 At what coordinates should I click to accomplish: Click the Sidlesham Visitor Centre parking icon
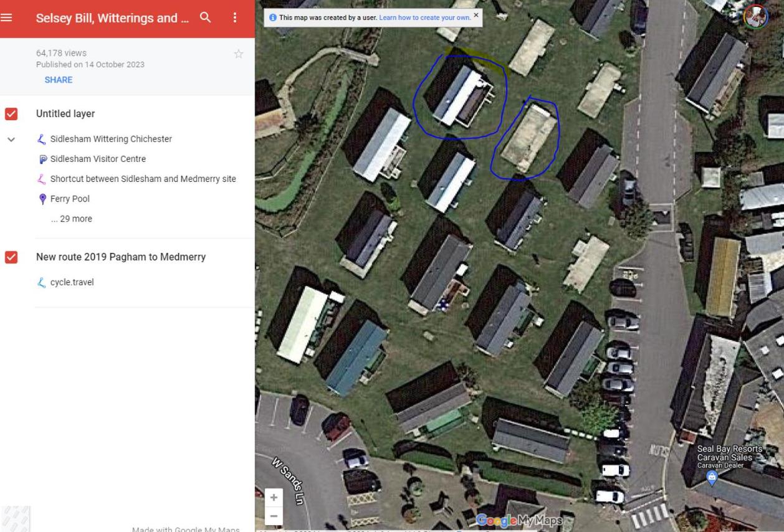[x=42, y=159]
